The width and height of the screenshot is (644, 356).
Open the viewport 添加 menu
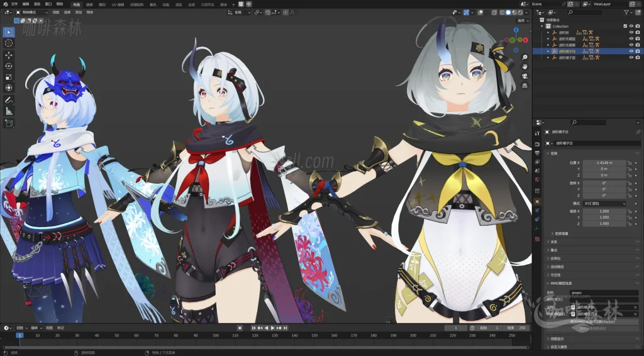79,13
